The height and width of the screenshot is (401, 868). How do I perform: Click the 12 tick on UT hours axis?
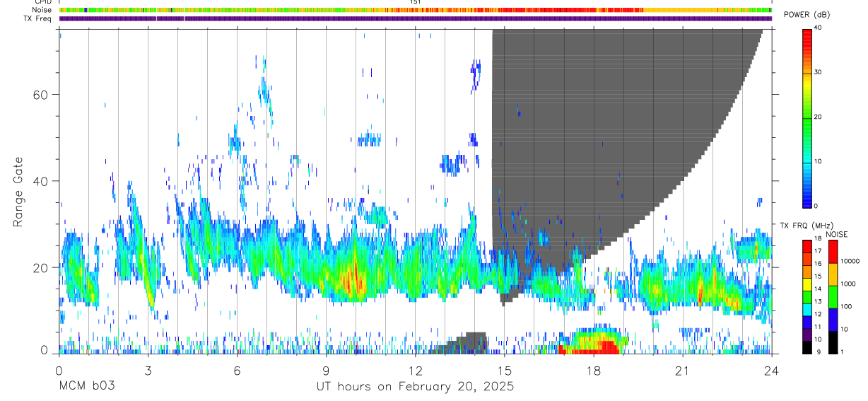click(x=415, y=370)
